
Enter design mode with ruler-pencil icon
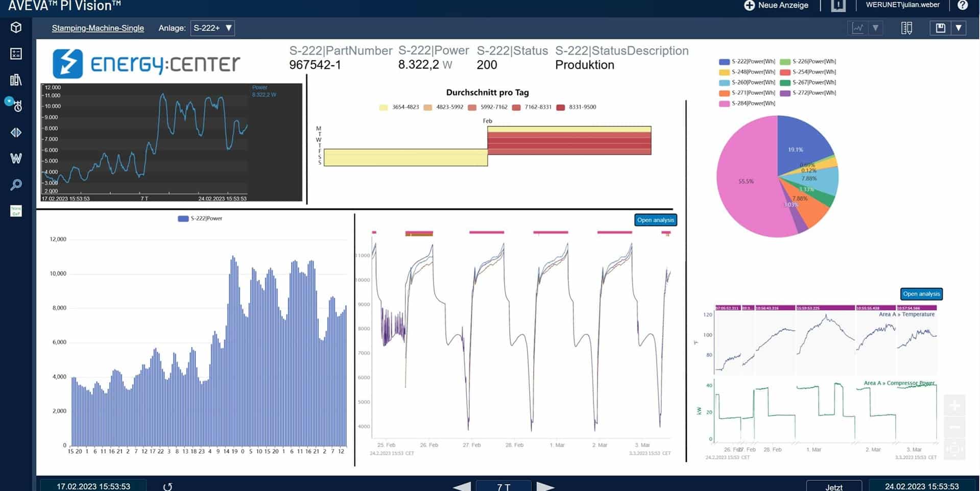coord(906,28)
